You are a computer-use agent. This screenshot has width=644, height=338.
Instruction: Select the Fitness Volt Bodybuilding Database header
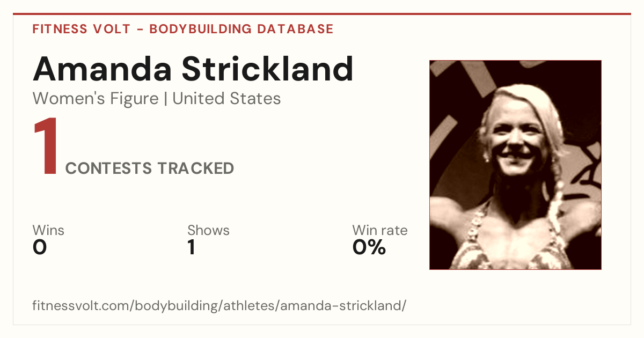(x=183, y=29)
